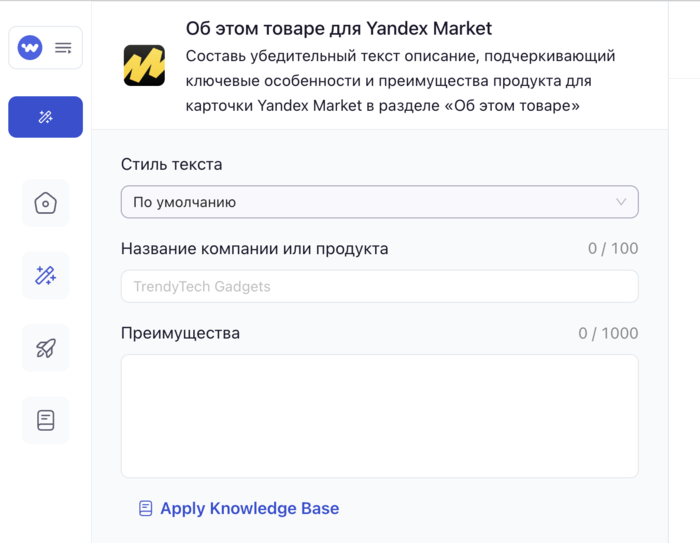Click the 0 / 1000 character counter
The image size is (700, 543).
608,333
